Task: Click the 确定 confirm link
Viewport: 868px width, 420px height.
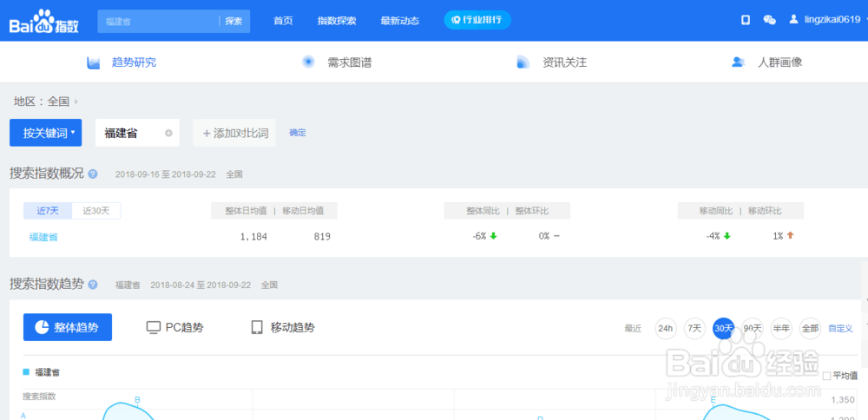Action: (x=297, y=133)
